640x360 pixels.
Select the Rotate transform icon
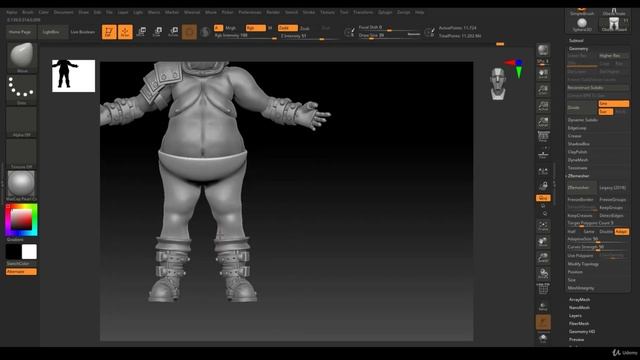(x=173, y=32)
